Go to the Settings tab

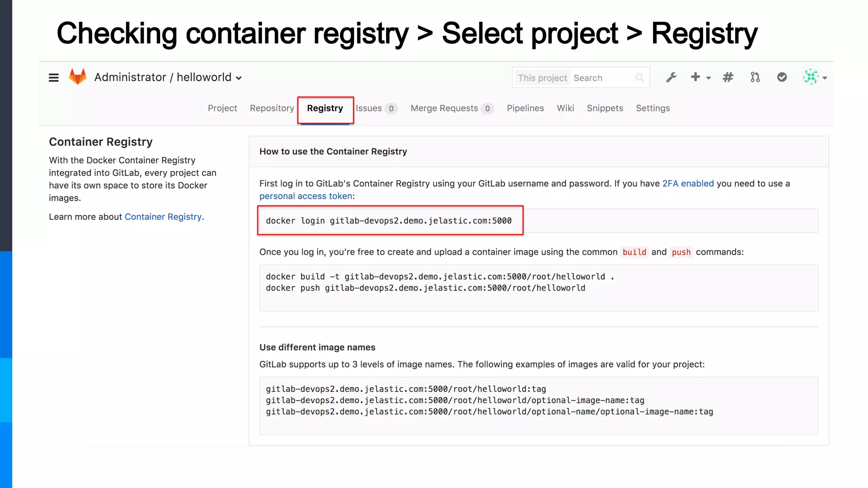click(x=653, y=108)
